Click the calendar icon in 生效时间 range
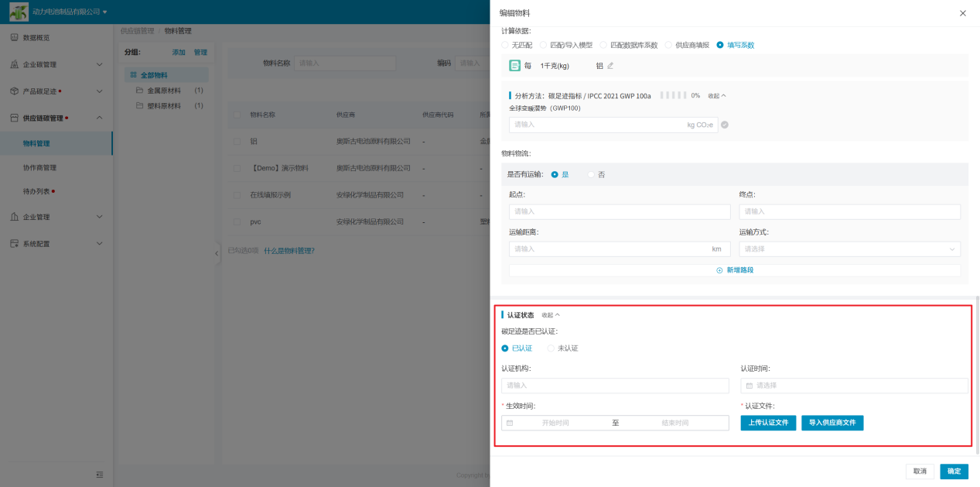Screen dimensions: 980x487 click(x=510, y=423)
